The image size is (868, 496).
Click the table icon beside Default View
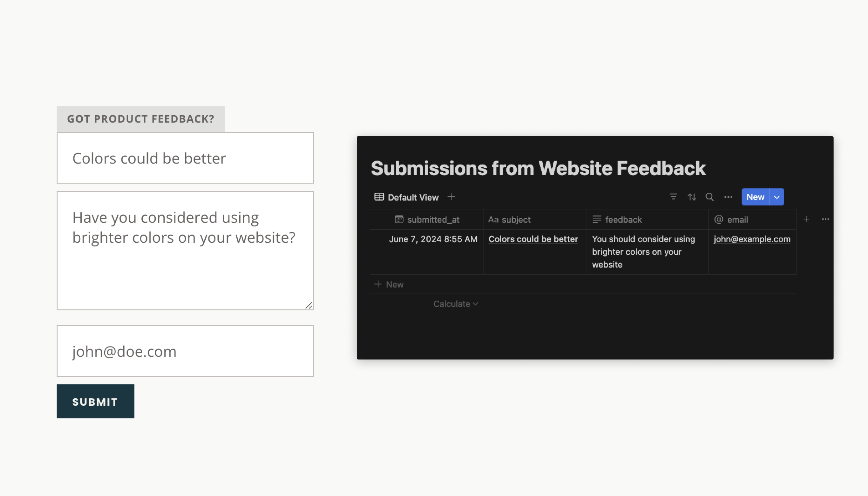[x=379, y=197]
